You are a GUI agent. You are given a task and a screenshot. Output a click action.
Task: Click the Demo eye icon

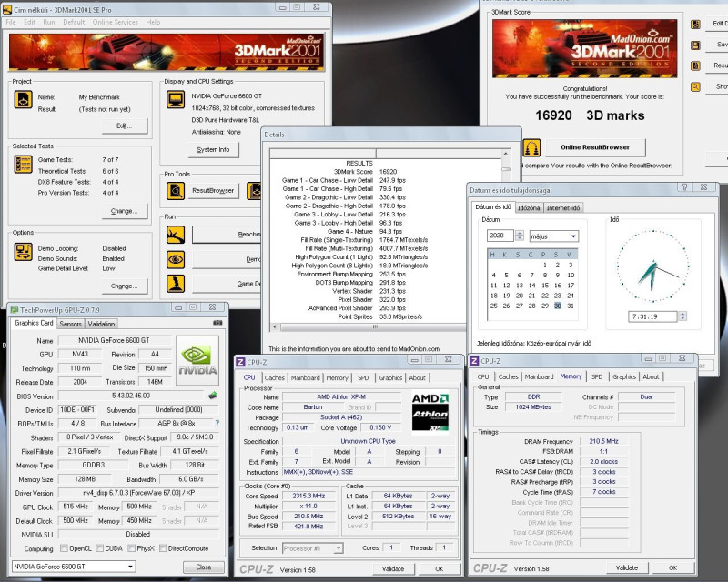click(176, 259)
